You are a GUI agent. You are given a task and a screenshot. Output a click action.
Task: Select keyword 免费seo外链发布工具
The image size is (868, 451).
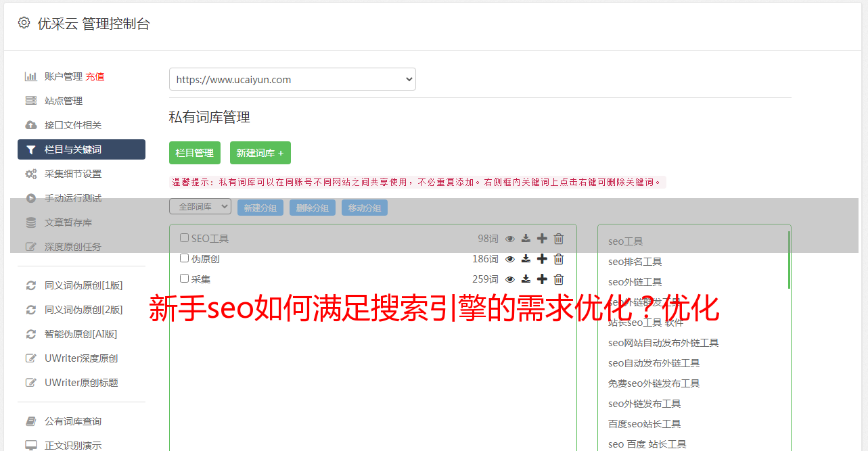[x=654, y=383]
